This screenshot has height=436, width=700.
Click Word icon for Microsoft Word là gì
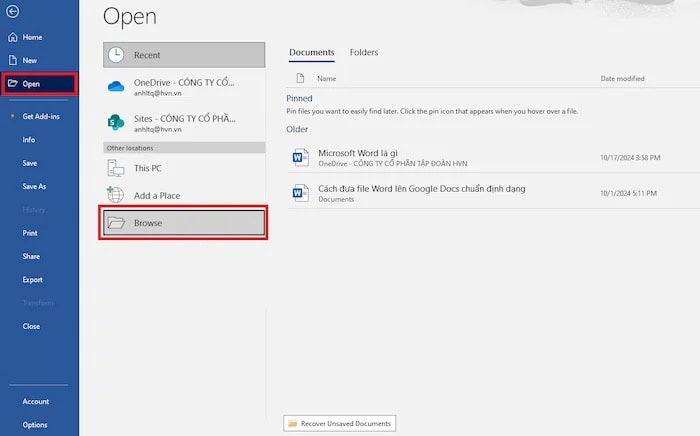[x=300, y=157]
